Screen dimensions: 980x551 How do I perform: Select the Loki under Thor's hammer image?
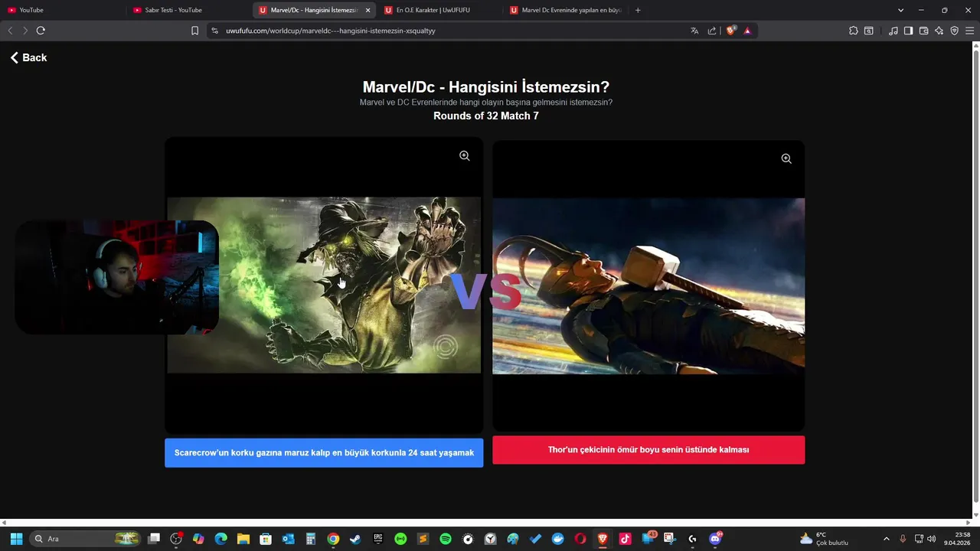click(648, 286)
